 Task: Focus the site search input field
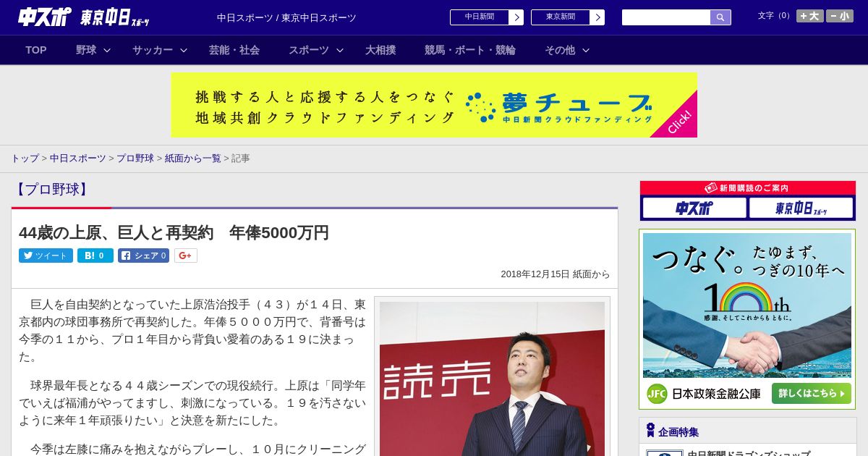(666, 17)
